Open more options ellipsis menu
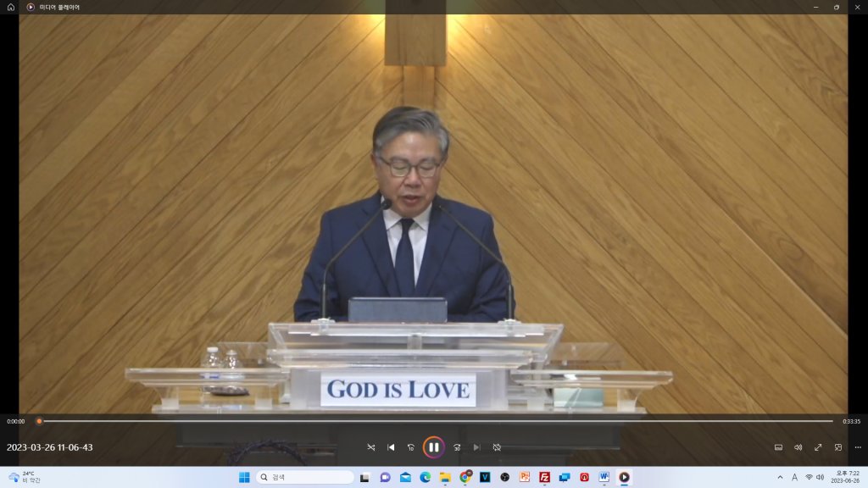This screenshot has width=868, height=488. pyautogui.click(x=857, y=447)
